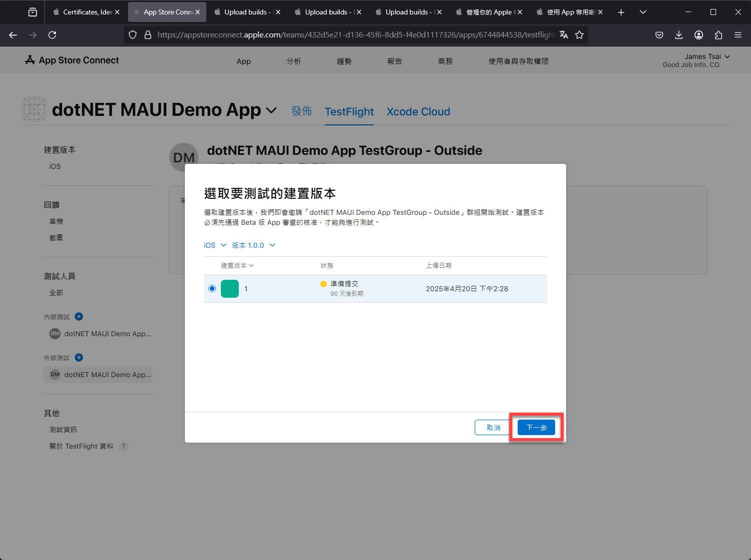Image resolution: width=751 pixels, height=560 pixels.
Task: Sort by the 建置版本 column header
Action: (x=237, y=266)
